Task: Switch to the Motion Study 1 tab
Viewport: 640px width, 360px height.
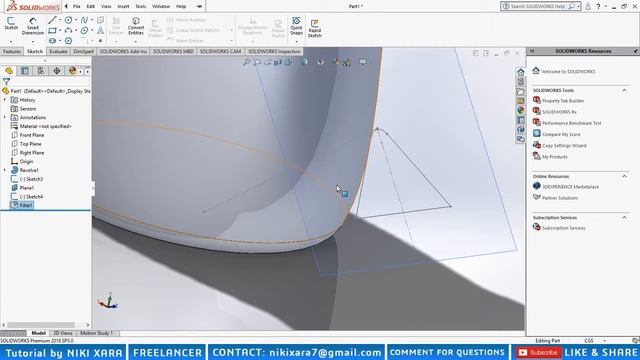Action: [x=96, y=333]
